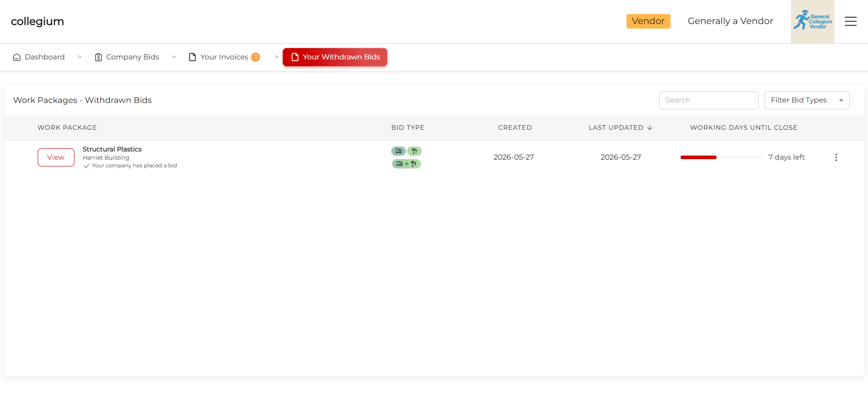868x395 pixels.
Task: Click the Dashboard home icon
Action: (17, 57)
